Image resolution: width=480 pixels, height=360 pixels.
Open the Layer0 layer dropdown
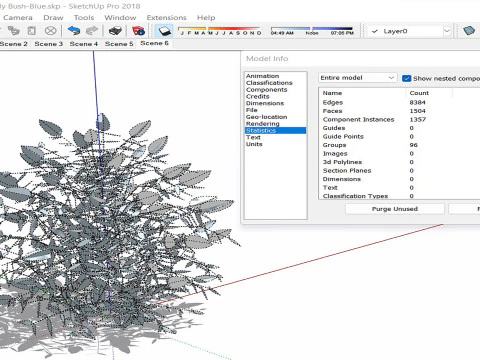[x=410, y=31]
